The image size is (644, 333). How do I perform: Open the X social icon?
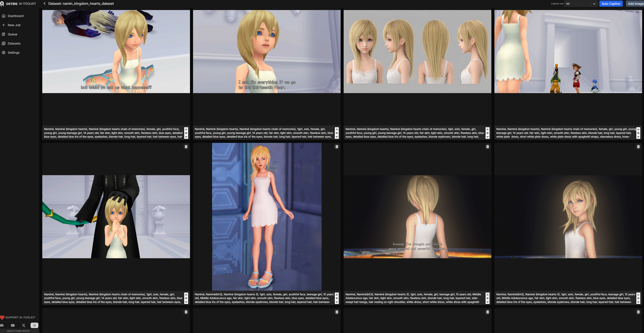point(24,326)
